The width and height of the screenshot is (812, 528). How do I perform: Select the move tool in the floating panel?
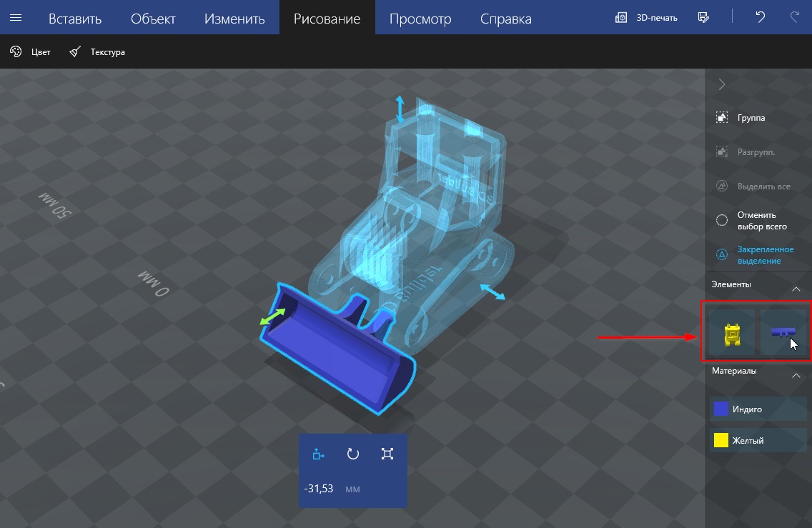pyautogui.click(x=319, y=454)
